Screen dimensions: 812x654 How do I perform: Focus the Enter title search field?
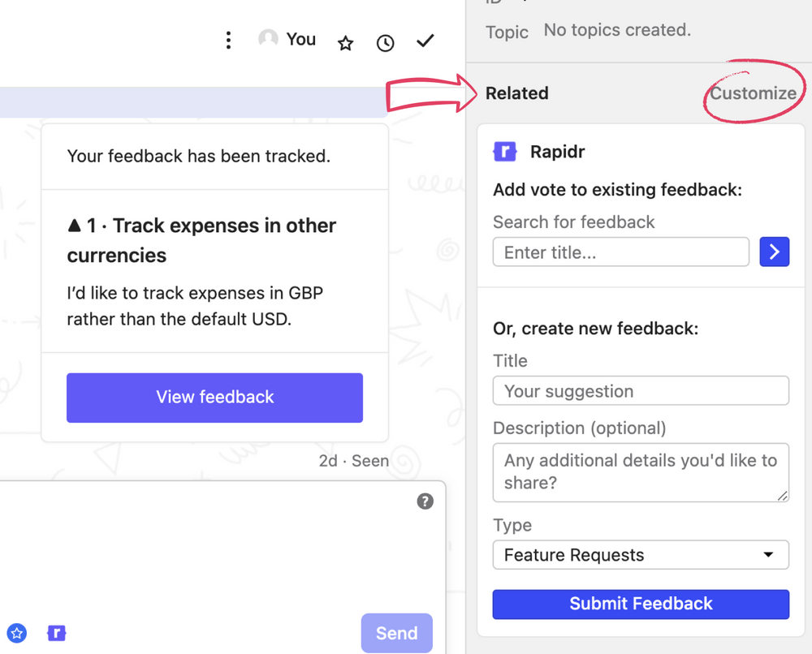(620, 252)
